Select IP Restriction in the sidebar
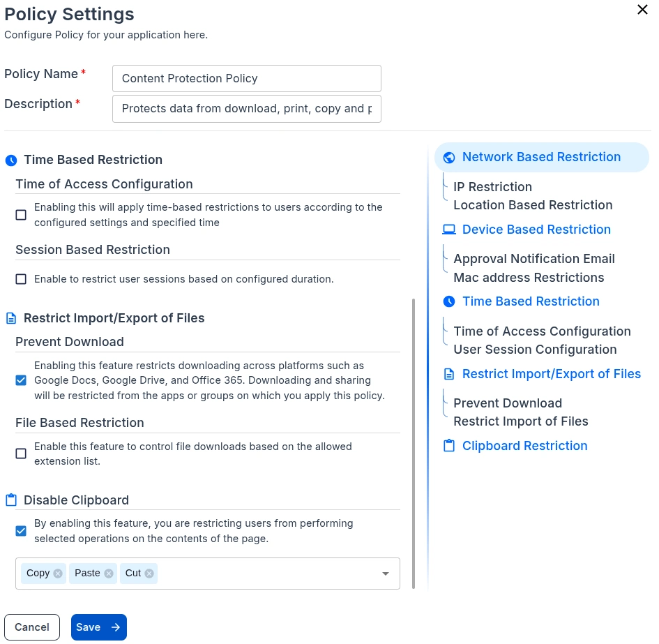The image size is (659, 644). (492, 187)
